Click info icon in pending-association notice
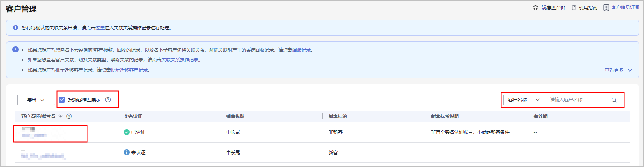The image size is (644, 167). [15, 28]
